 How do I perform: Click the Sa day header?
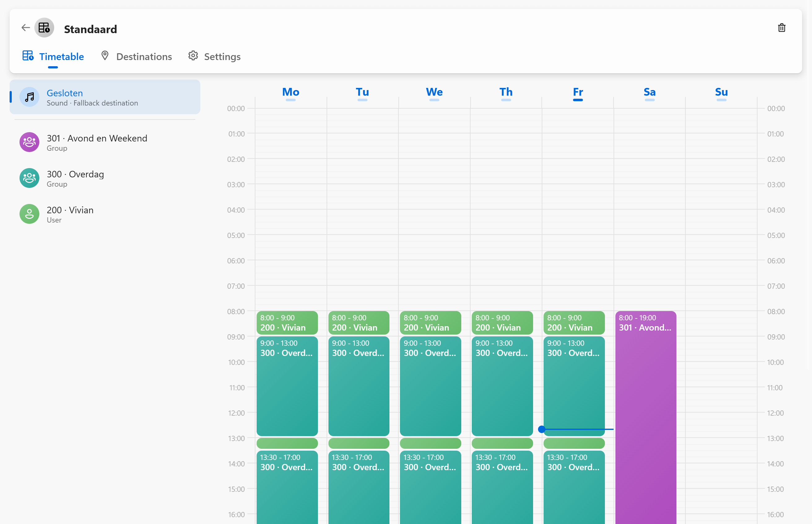[x=650, y=93]
